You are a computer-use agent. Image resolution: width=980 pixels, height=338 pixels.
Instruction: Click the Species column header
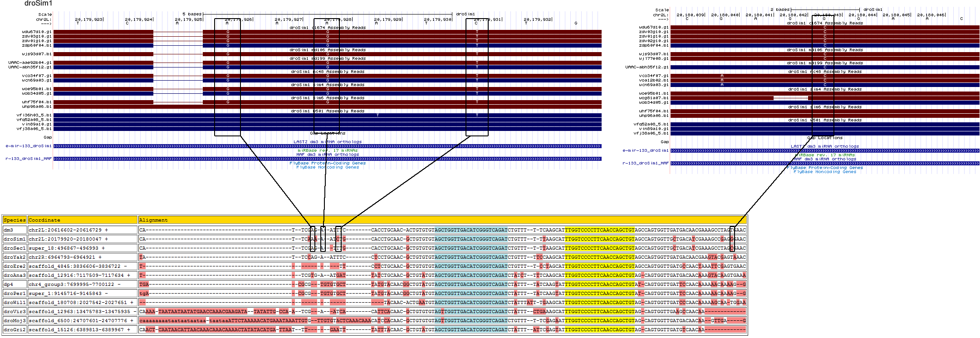15,220
